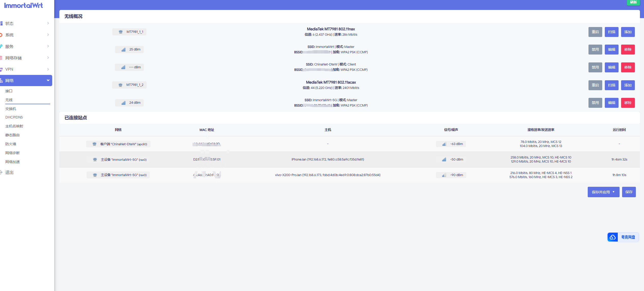Disable the ImmortalWrt 2.4G SSID

(x=595, y=50)
